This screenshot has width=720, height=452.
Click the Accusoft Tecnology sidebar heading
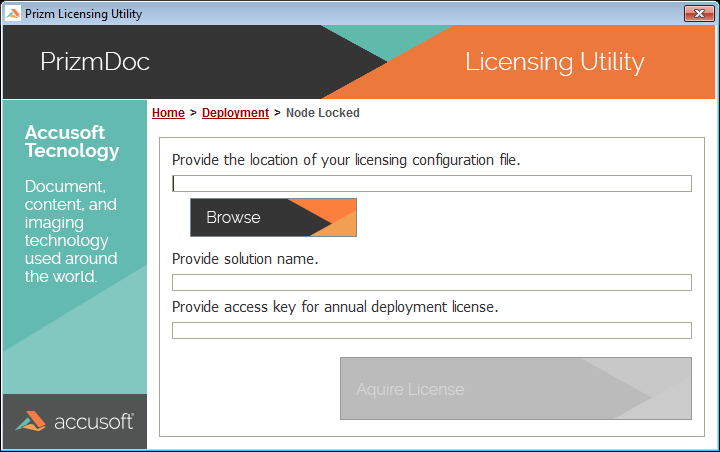point(72,142)
